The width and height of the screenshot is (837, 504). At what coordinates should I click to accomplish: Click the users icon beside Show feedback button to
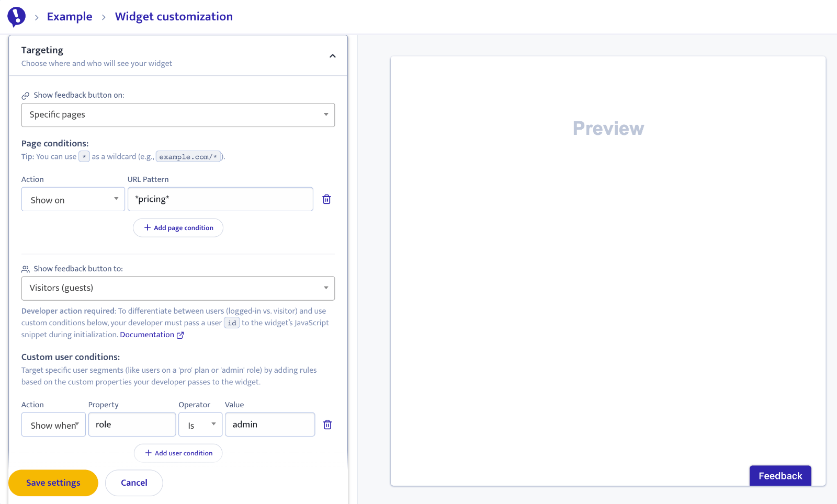click(25, 269)
